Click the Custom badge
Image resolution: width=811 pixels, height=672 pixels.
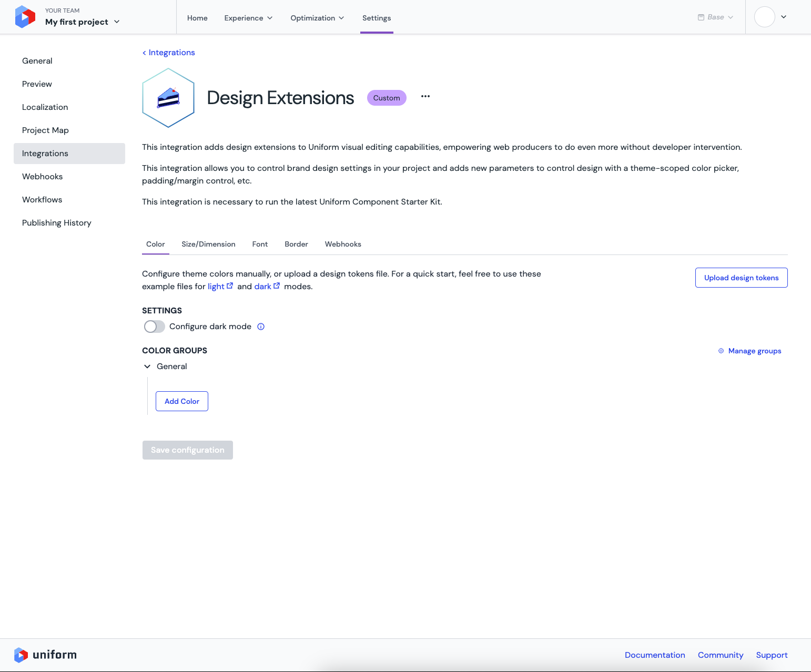[x=387, y=98]
